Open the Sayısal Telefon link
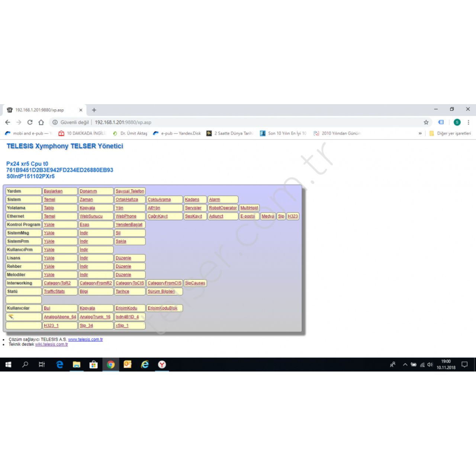 pyautogui.click(x=130, y=191)
